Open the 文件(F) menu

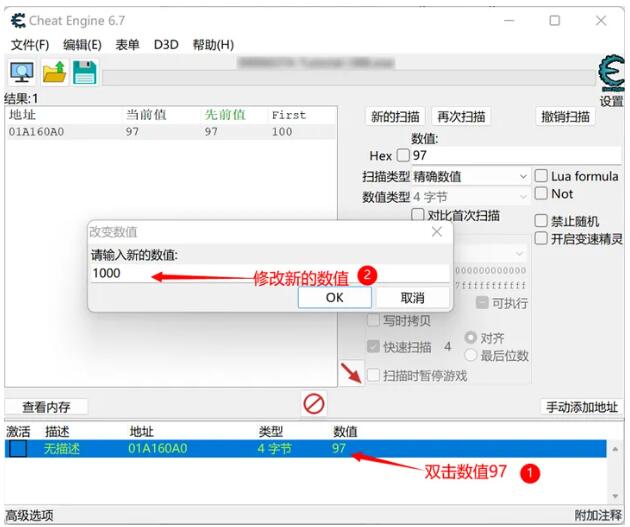pyautogui.click(x=29, y=45)
